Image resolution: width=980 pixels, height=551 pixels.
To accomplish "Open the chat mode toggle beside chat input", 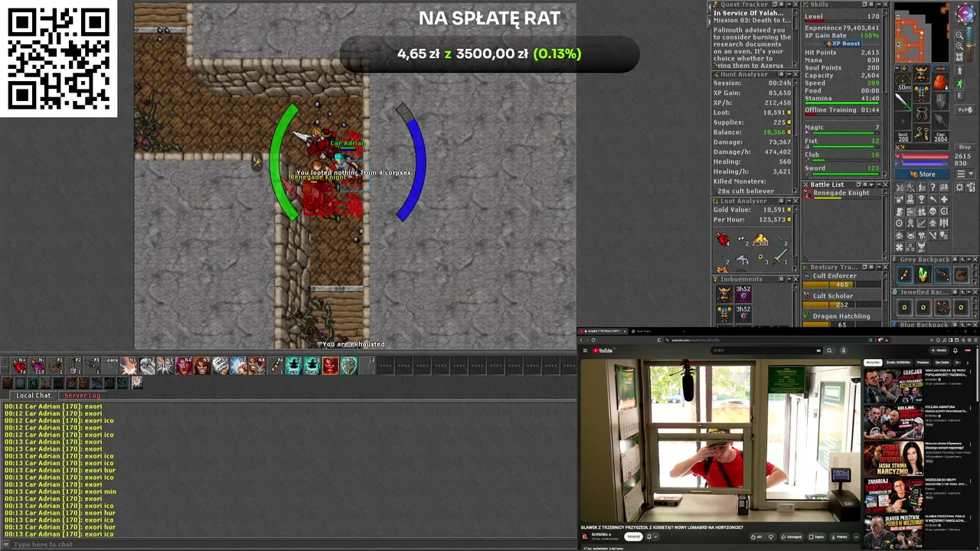I will click(x=6, y=544).
